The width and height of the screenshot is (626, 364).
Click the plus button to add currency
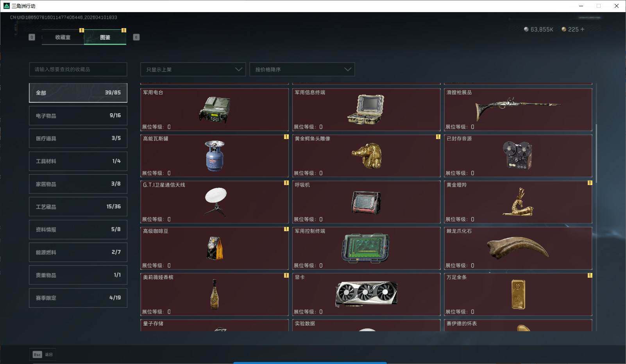pos(582,29)
